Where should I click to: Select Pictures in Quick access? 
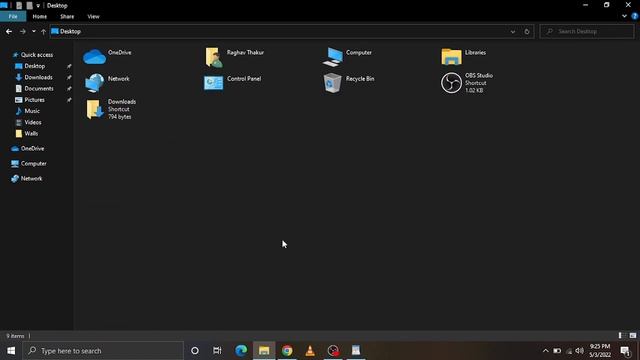[x=34, y=100]
